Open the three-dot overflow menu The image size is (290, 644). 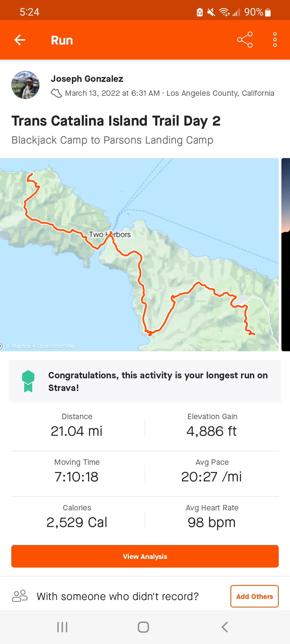coord(275,40)
